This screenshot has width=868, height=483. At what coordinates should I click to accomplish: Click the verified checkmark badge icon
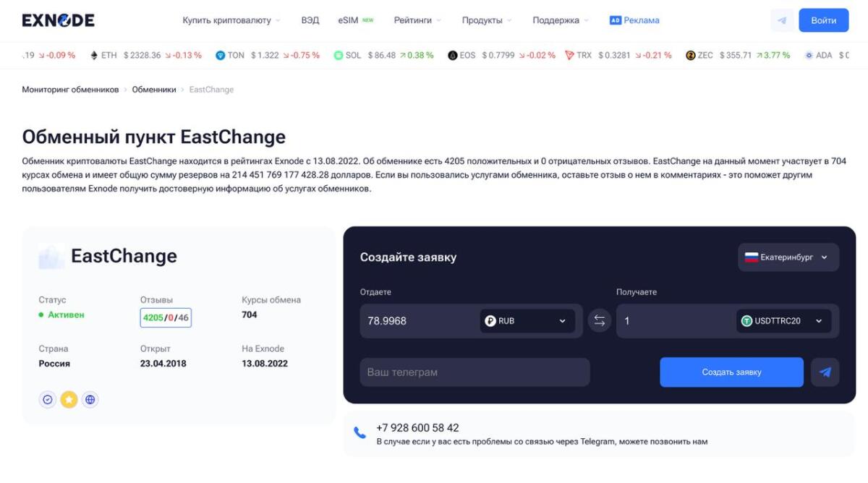pyautogui.click(x=48, y=399)
